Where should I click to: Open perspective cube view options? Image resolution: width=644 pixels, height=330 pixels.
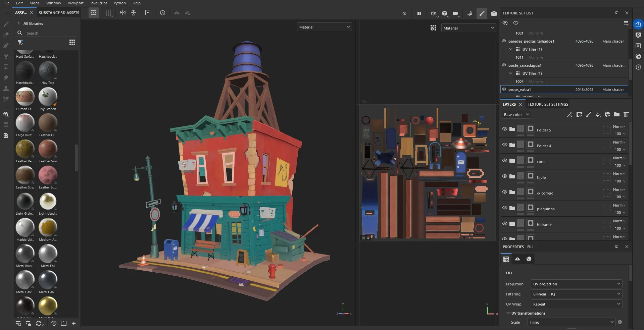point(445,13)
